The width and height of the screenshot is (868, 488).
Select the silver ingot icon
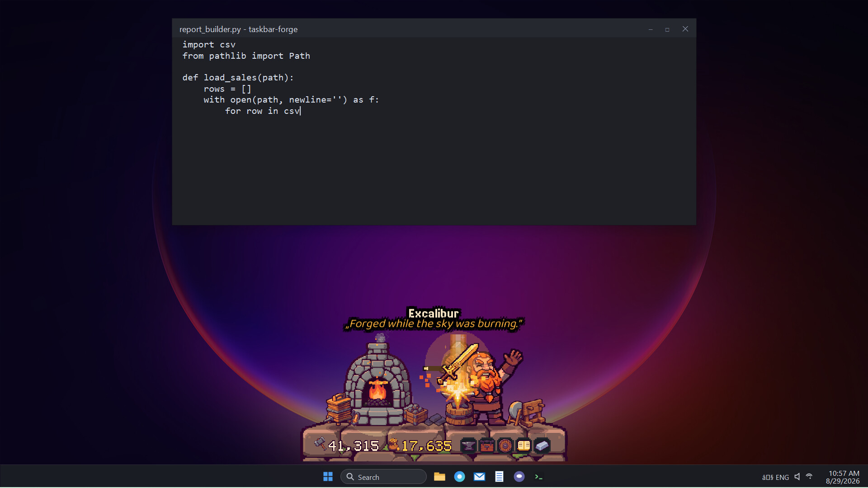click(x=542, y=446)
